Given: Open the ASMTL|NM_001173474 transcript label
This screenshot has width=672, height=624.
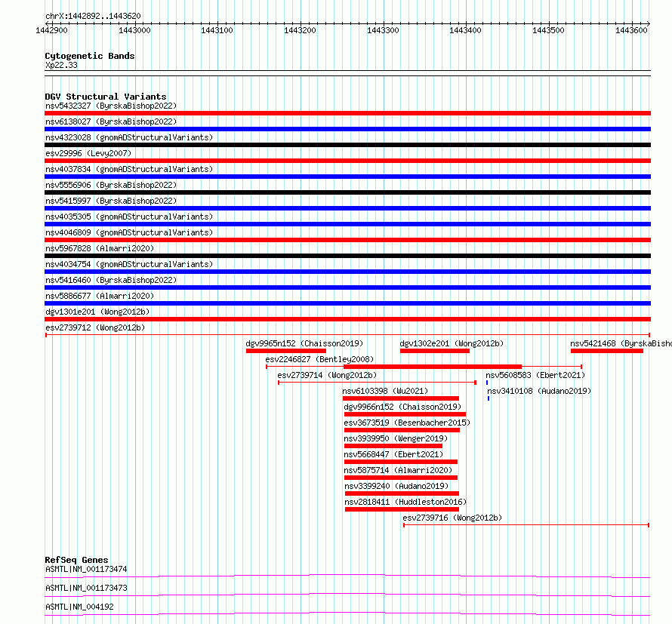Looking at the screenshot, I should (86, 569).
